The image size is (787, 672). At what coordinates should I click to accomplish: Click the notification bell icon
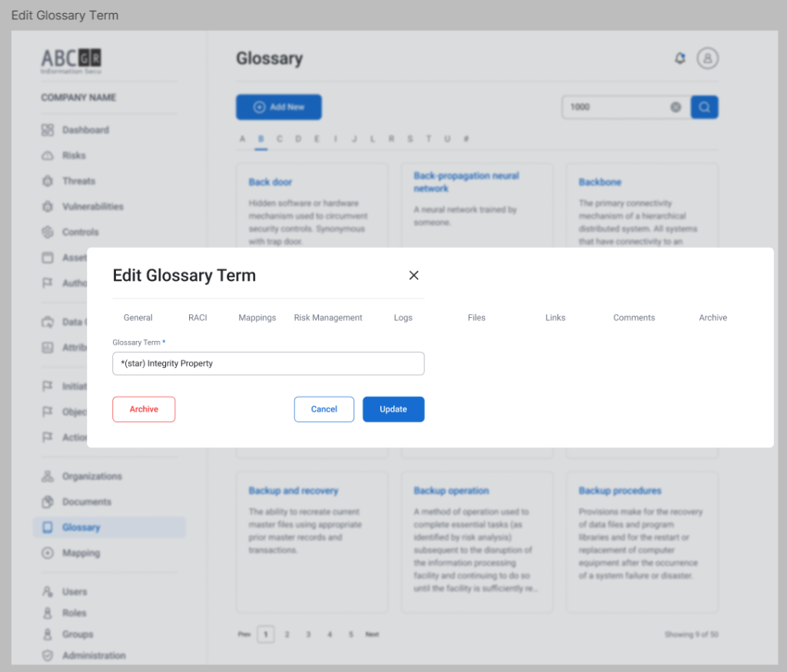pos(680,58)
